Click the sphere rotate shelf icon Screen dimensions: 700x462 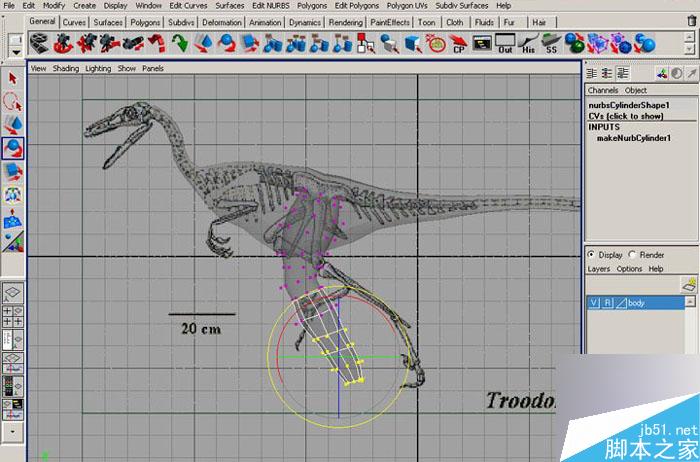click(226, 44)
